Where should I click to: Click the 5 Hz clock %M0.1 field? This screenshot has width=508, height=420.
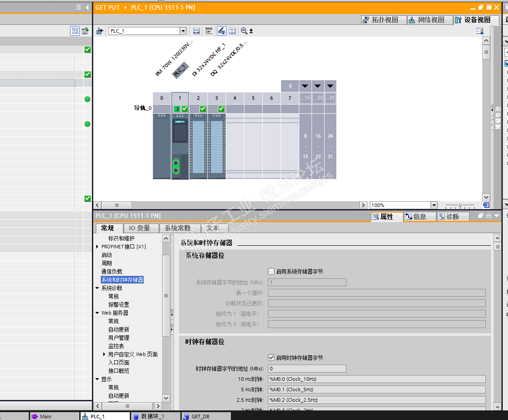[x=376, y=389]
